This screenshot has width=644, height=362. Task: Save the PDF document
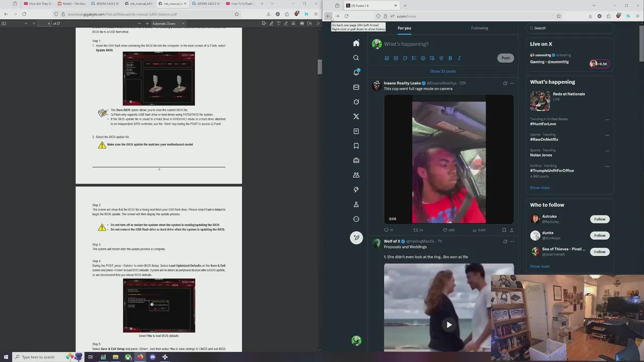[310, 24]
